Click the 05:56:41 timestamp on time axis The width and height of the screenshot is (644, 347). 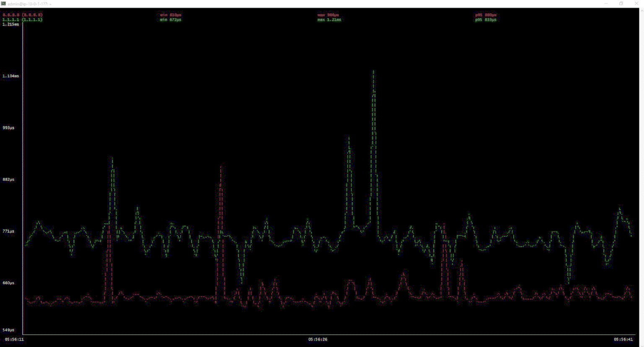click(x=623, y=339)
